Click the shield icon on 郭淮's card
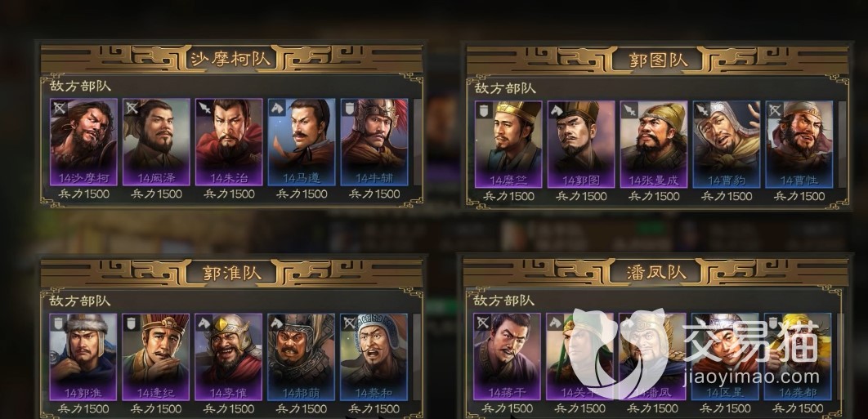868x419 pixels. tap(59, 323)
